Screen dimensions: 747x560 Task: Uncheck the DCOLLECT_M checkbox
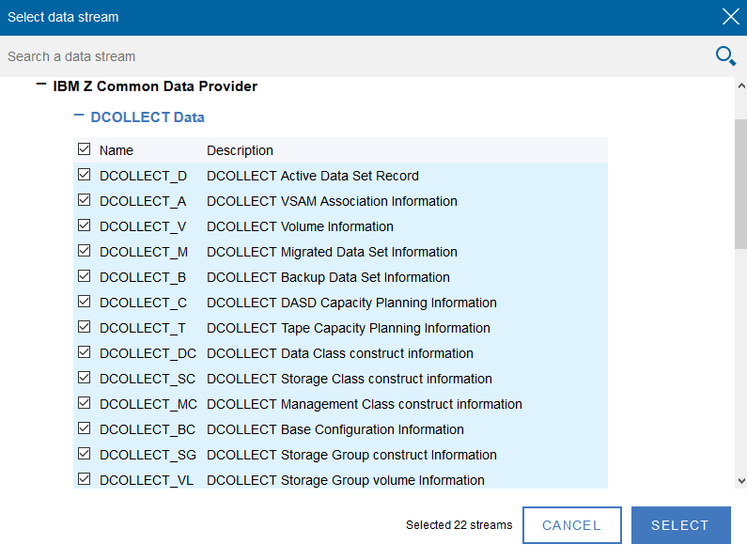pyautogui.click(x=84, y=251)
